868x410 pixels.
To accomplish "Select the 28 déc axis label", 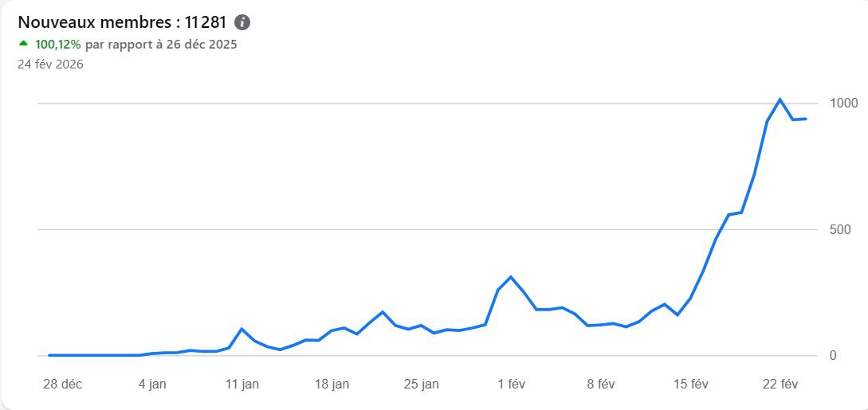I will pos(62,384).
